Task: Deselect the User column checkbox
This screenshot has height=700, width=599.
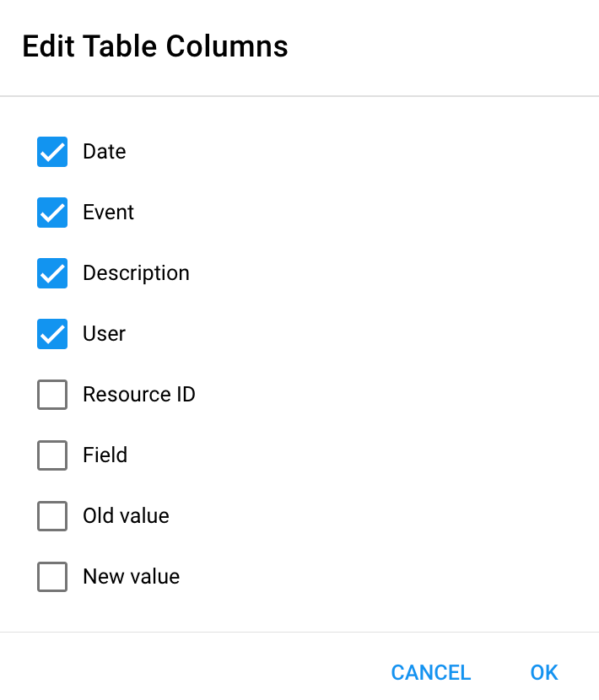Action: [x=52, y=334]
